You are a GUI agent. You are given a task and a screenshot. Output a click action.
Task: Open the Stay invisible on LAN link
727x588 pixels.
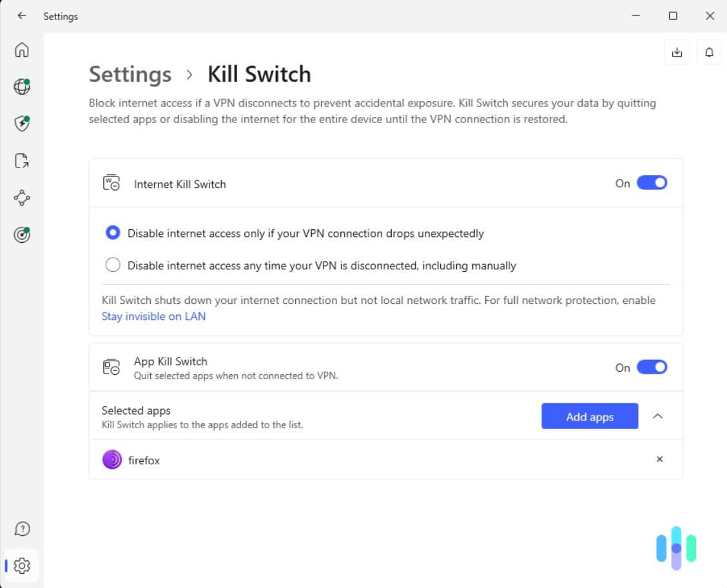pyautogui.click(x=153, y=316)
